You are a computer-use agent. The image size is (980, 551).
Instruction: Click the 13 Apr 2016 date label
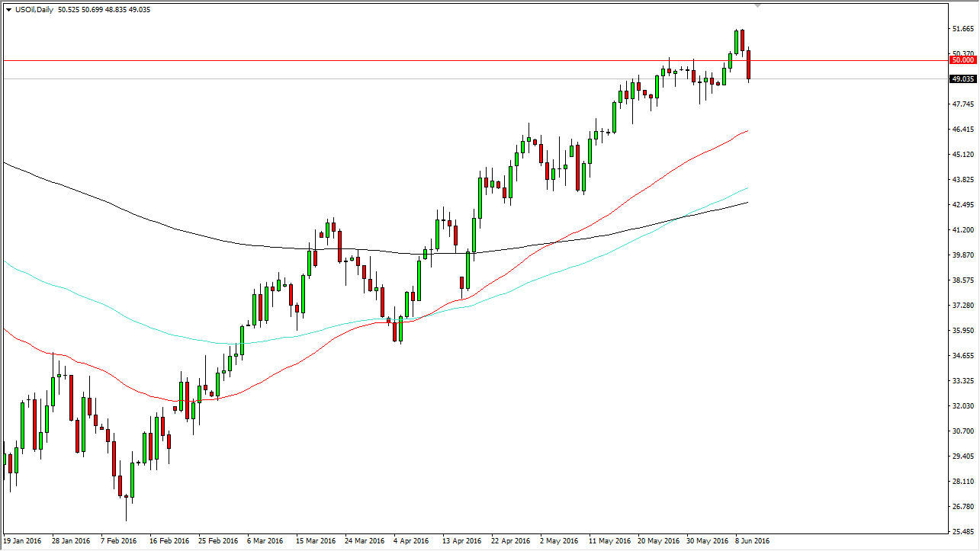(x=462, y=541)
